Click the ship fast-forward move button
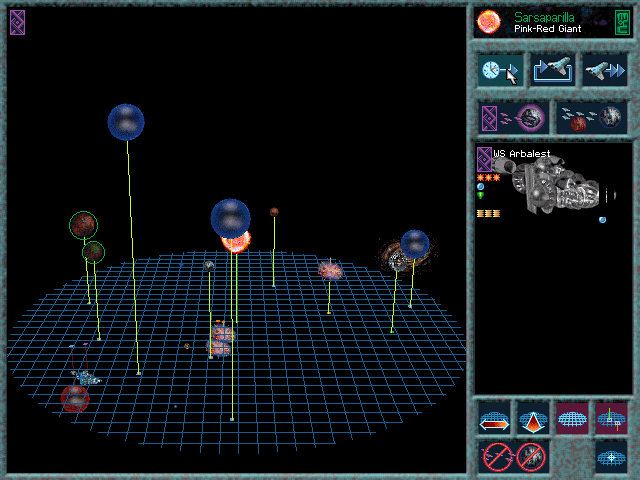 (x=604, y=70)
